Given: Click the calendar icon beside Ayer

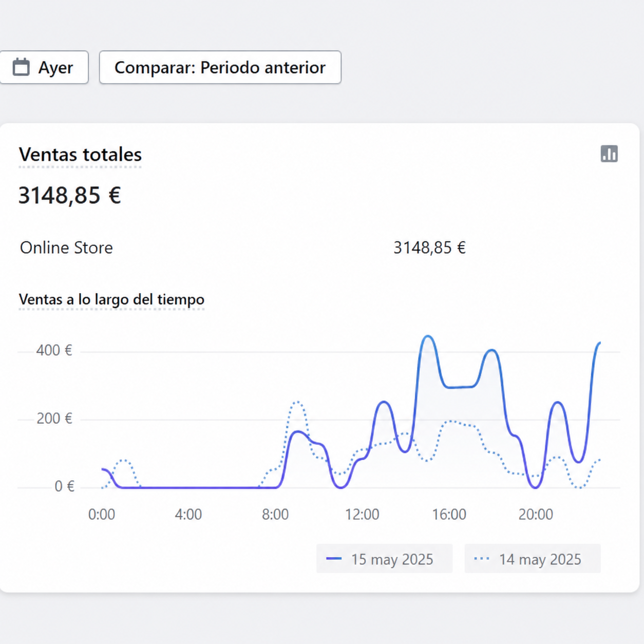Looking at the screenshot, I should [21, 67].
